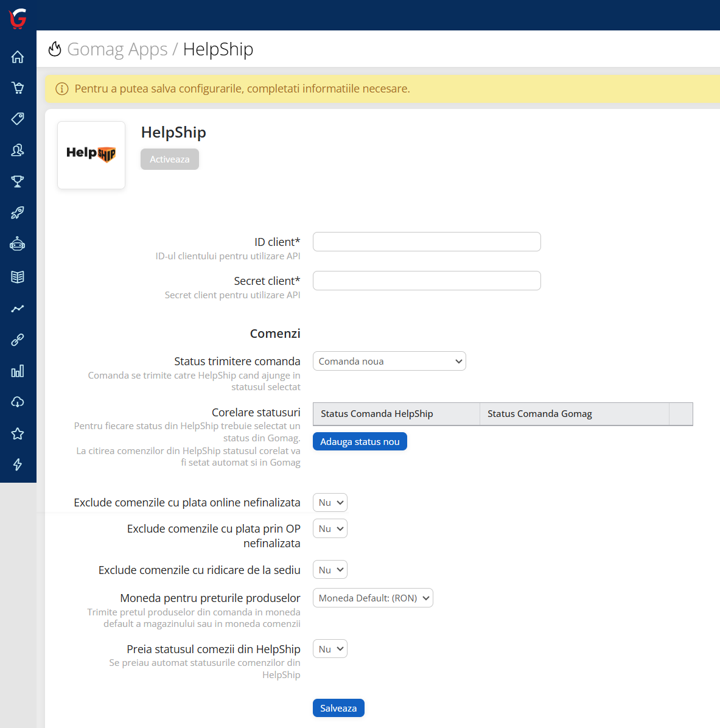Open the chain link icon in the sidebar

pos(18,340)
